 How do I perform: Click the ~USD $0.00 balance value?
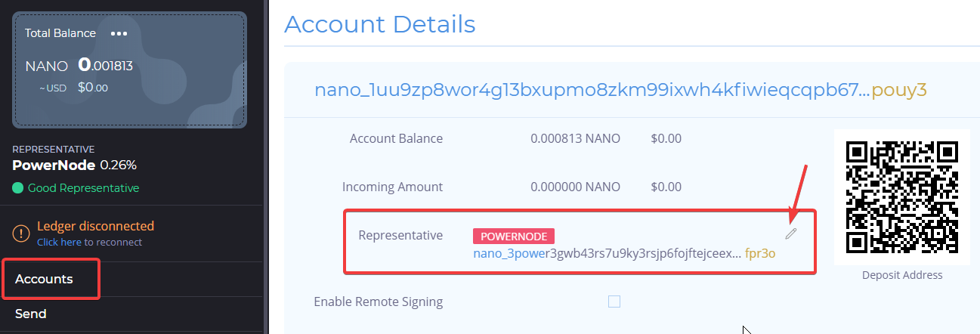pos(93,88)
